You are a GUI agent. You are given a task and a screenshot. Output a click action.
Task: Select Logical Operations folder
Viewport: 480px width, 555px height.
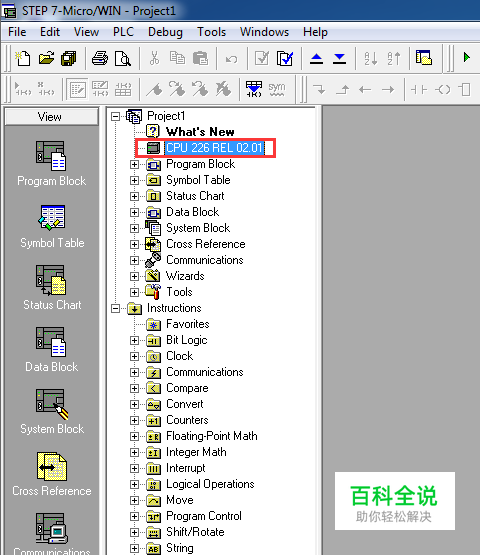pos(210,484)
